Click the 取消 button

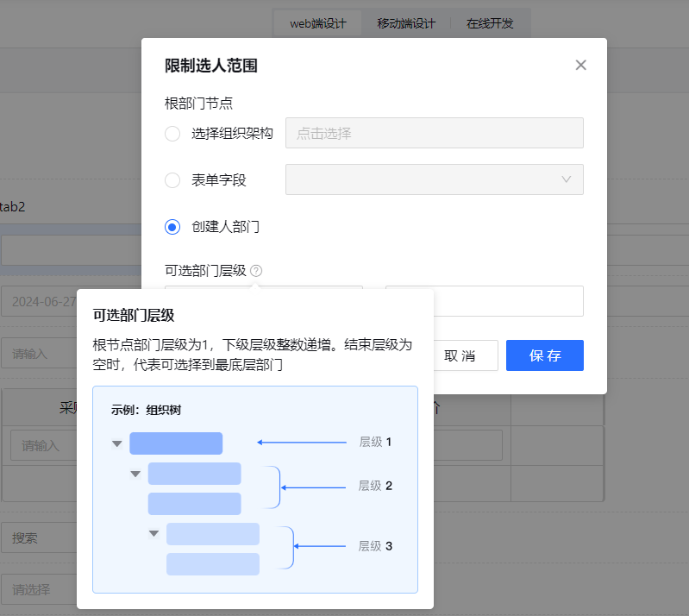pyautogui.click(x=460, y=355)
